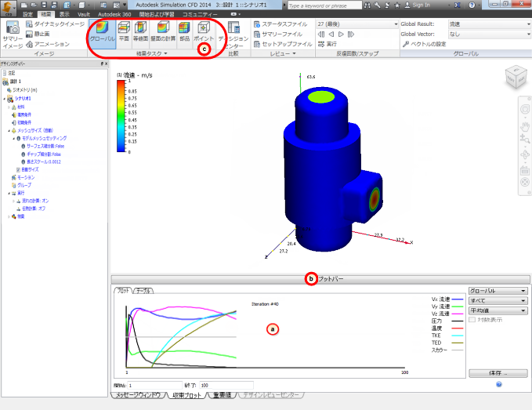Click the Autodesk Exchange X icon

(457, 5)
